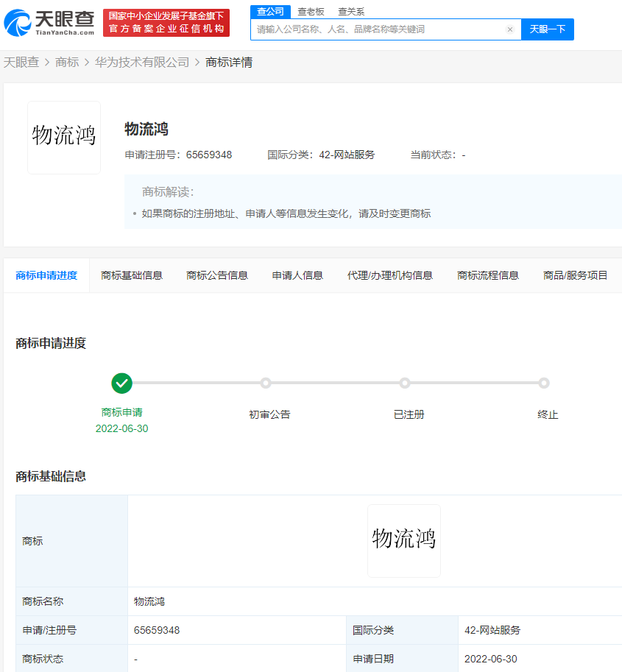Clear the search box with X icon
The image size is (622, 672).
tap(509, 29)
